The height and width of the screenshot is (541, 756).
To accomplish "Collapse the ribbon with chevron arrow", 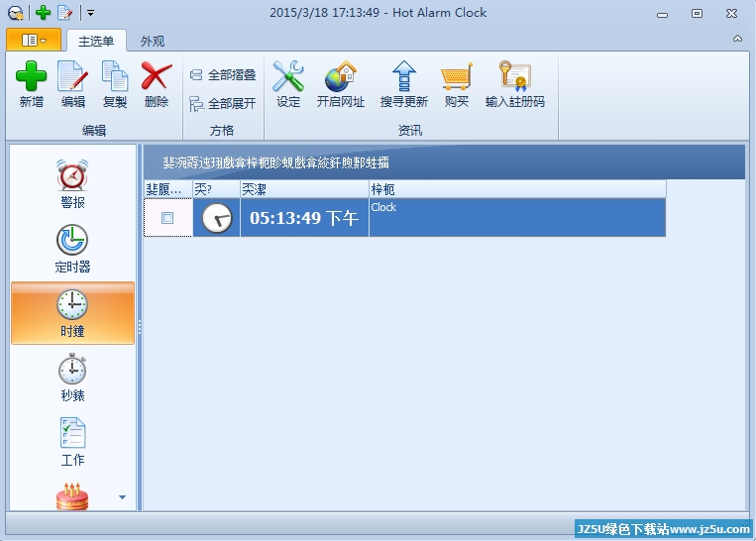I will (738, 39).
